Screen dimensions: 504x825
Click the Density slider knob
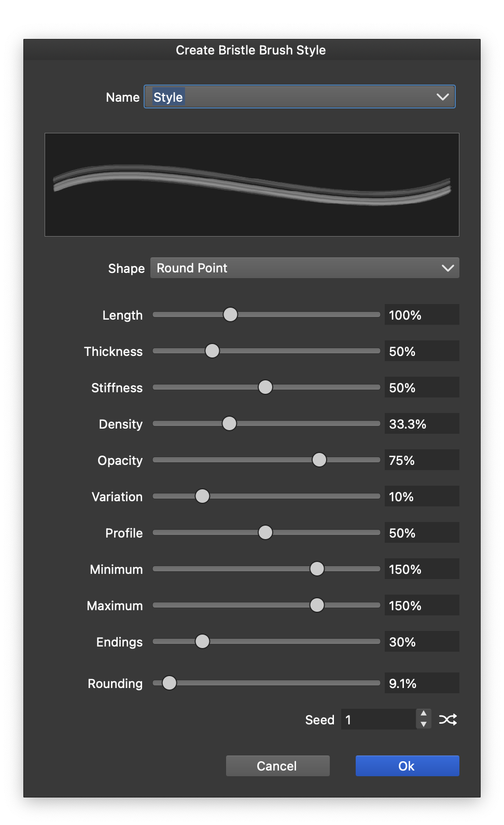229,424
